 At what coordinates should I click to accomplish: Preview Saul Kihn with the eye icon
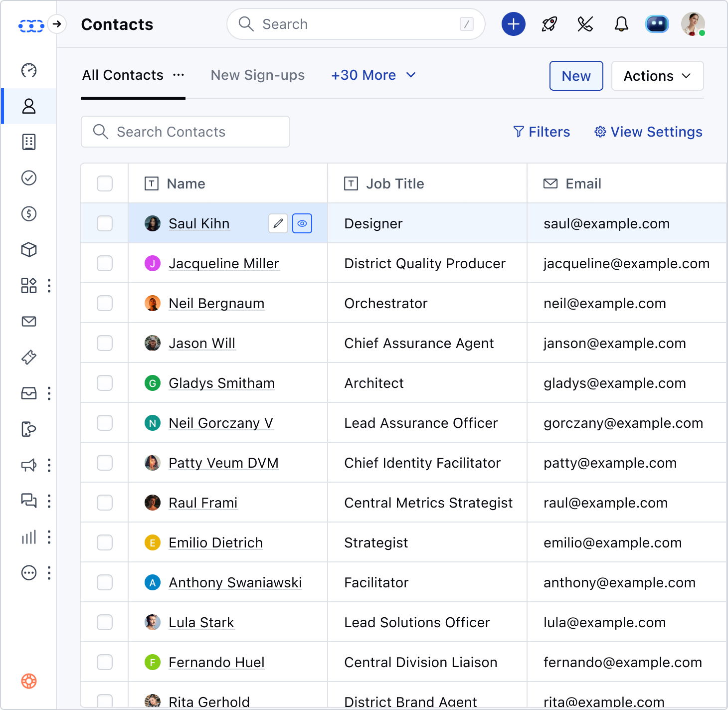tap(302, 223)
